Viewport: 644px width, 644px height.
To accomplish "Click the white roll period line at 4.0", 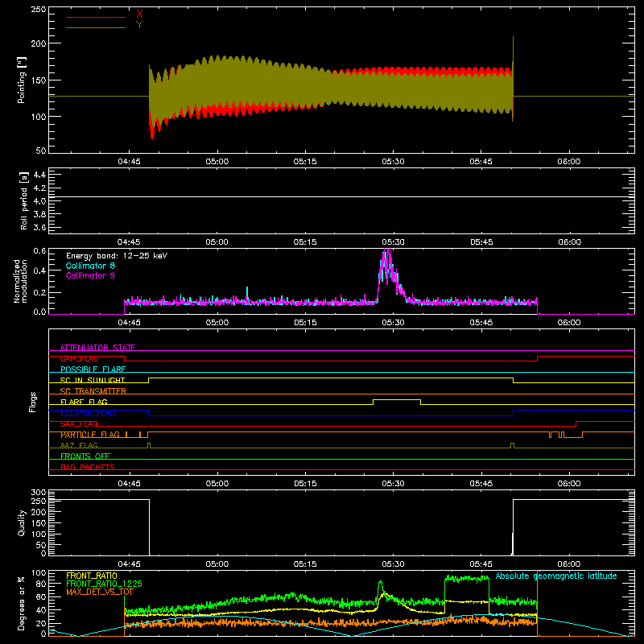I will pyautogui.click(x=341, y=197).
